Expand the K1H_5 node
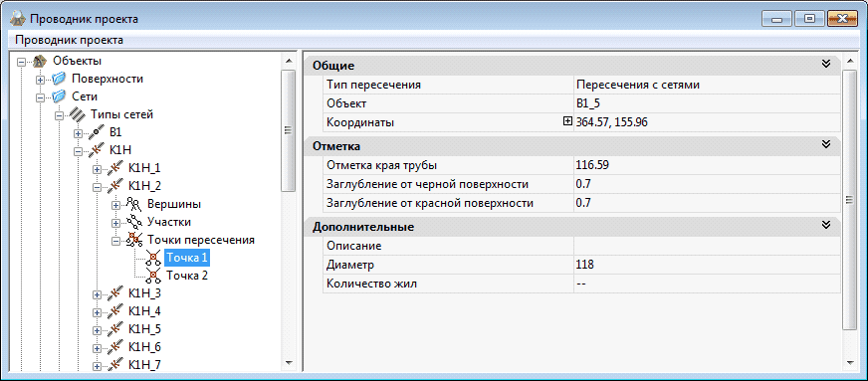The width and height of the screenshot is (868, 381). click(x=97, y=330)
